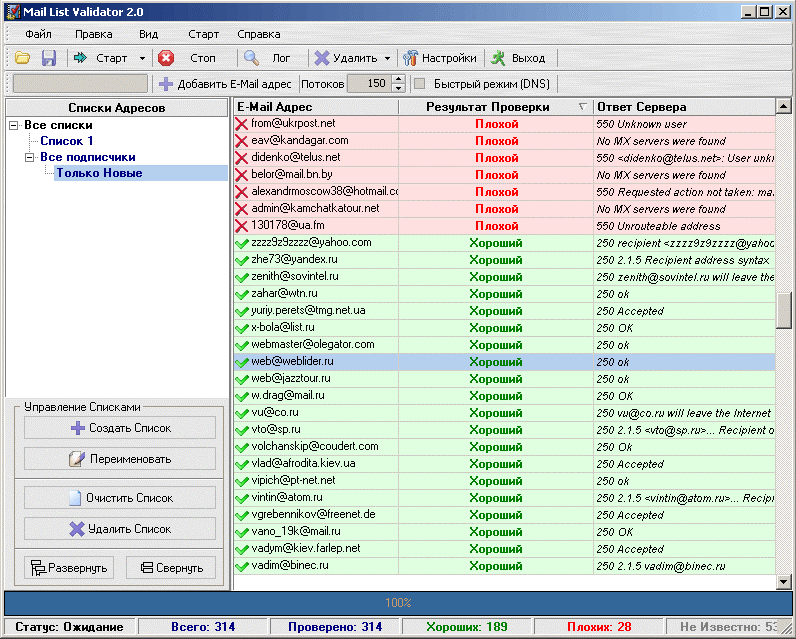
Task: Collapse the Все списки tree node
Action: coord(14,126)
